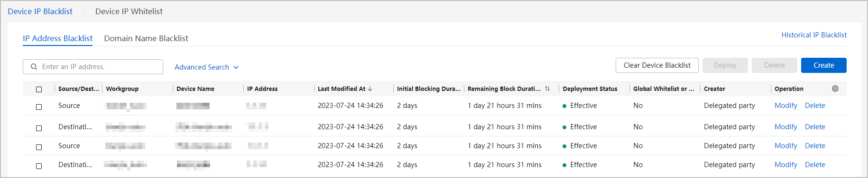Sort by Last Modified At arrow
868x178 pixels.
click(370, 89)
